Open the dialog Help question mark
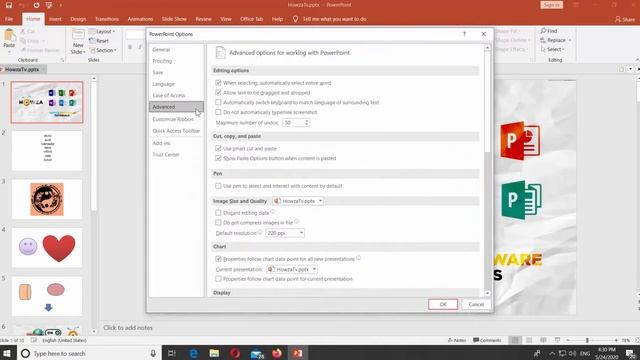This screenshot has height=360, width=640. pos(464,34)
